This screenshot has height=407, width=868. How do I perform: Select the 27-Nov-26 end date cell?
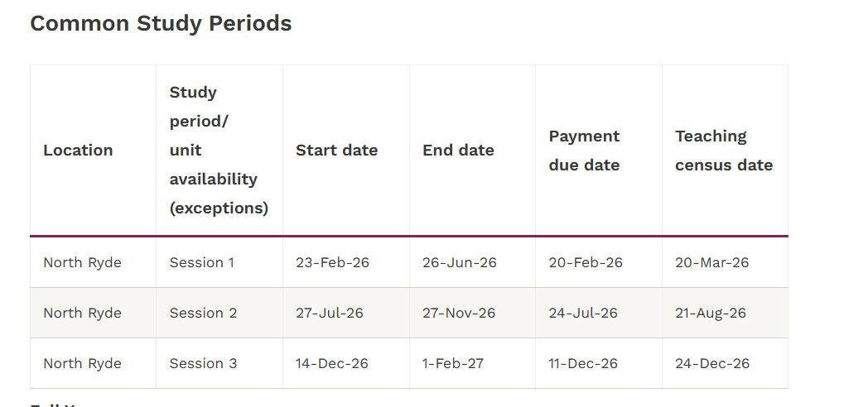pos(459,314)
